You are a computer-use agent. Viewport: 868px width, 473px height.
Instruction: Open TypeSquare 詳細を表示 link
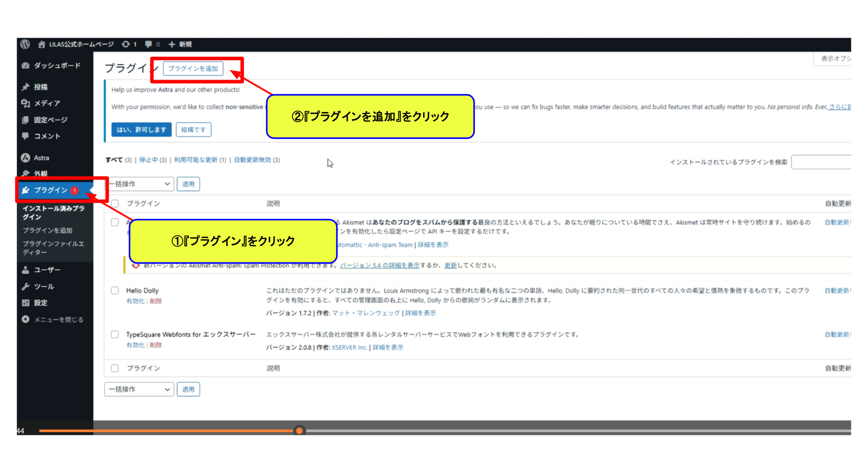388,347
